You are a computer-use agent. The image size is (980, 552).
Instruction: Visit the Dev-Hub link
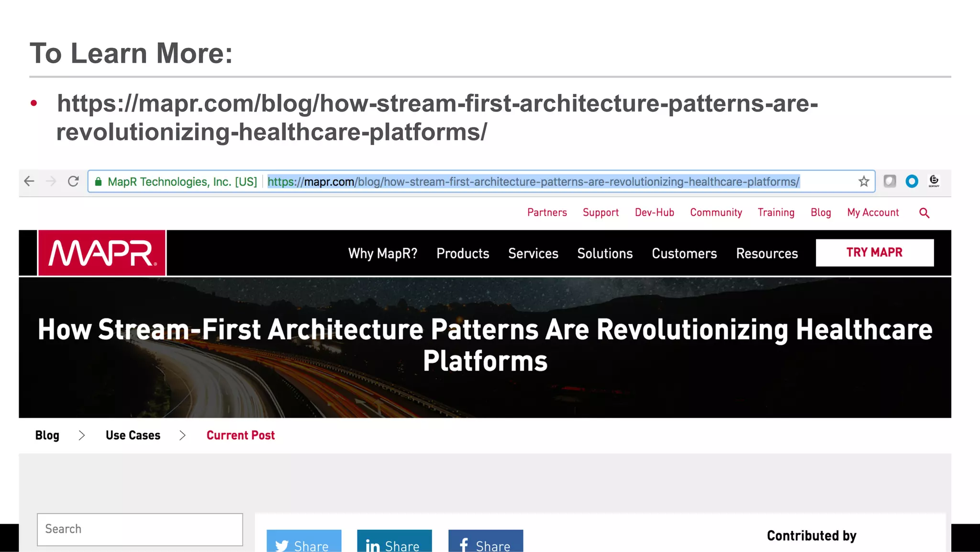pyautogui.click(x=654, y=213)
